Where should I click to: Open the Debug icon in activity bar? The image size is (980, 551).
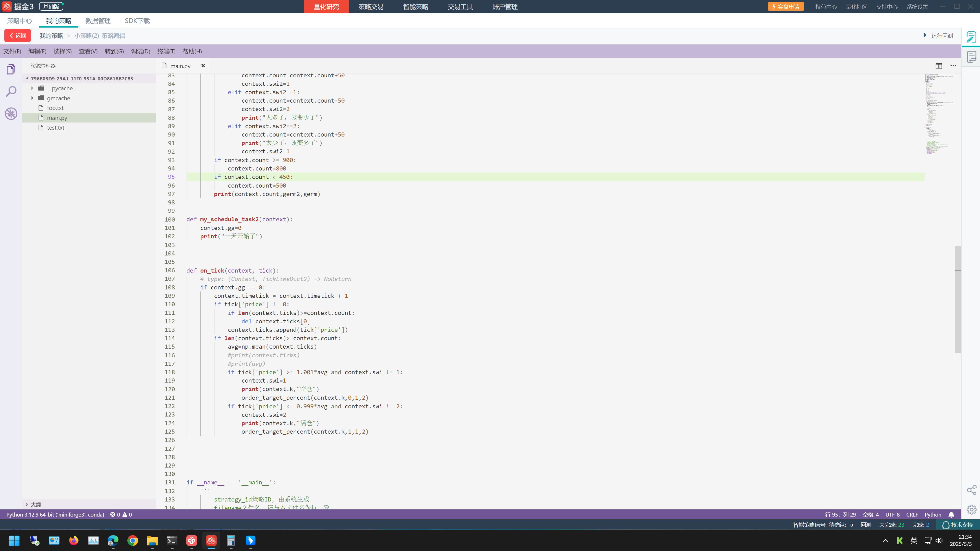[x=11, y=113]
